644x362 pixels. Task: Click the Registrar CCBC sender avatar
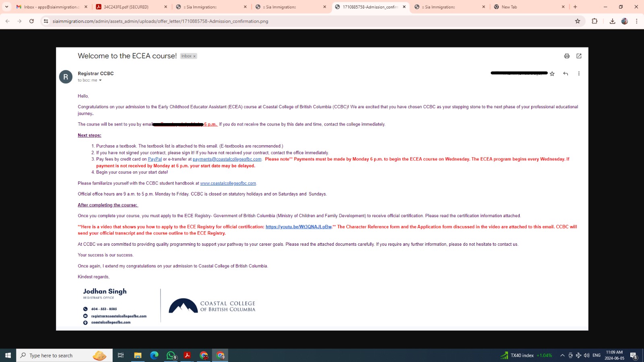66,77
